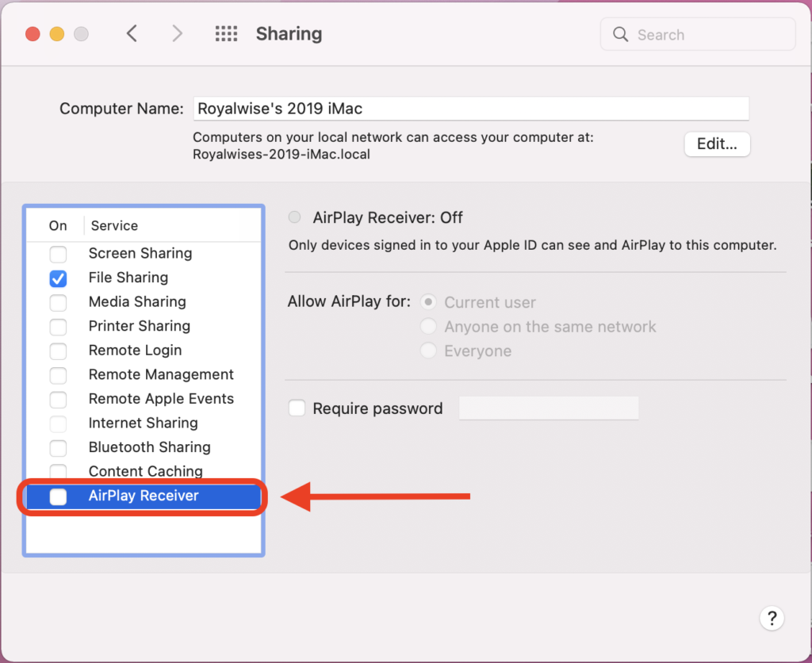Click the search magnifying glass icon
812x663 pixels.
coord(621,34)
